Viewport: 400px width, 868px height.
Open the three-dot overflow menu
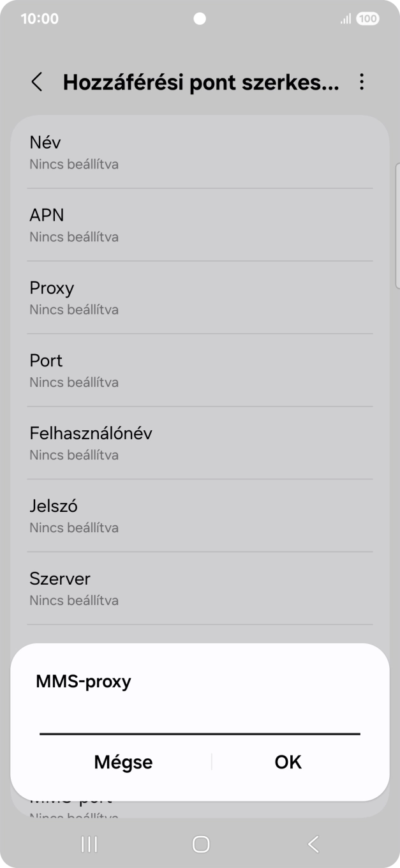pyautogui.click(x=362, y=82)
